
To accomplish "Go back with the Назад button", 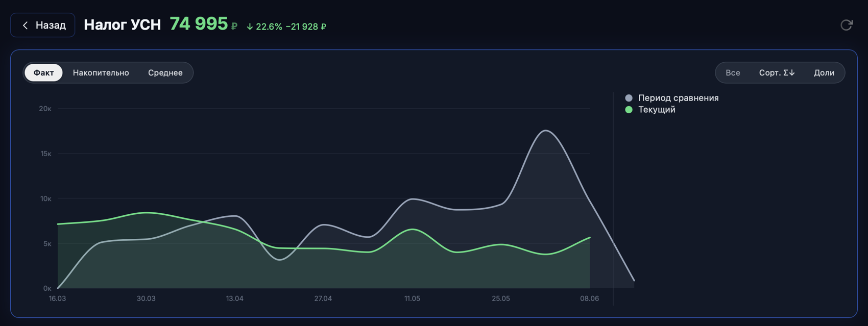I will 43,25.
